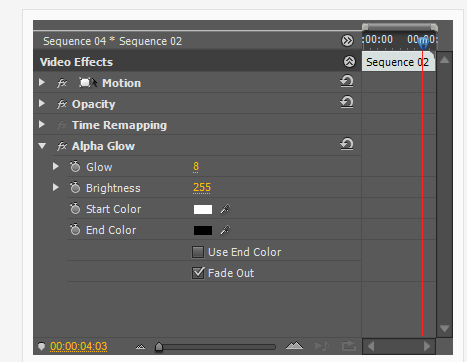Toggle animation stopwatch for Brightness
This screenshot has width=467, height=362.
coord(75,187)
